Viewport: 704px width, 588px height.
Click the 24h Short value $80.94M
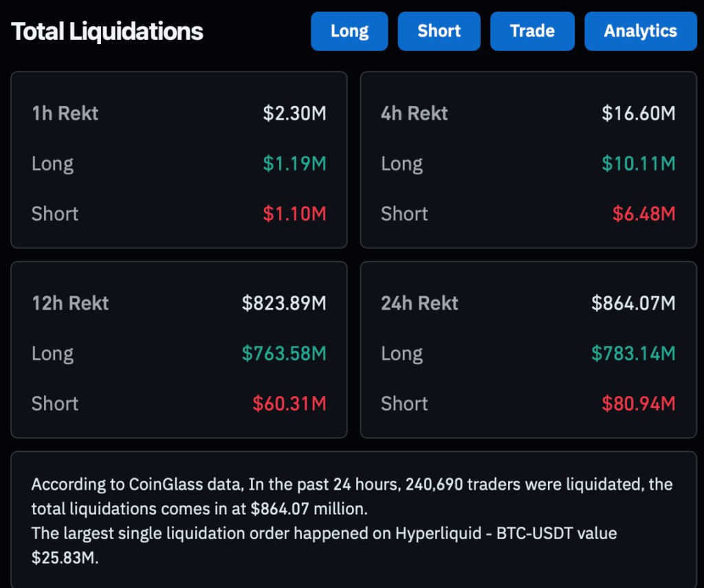(x=639, y=404)
